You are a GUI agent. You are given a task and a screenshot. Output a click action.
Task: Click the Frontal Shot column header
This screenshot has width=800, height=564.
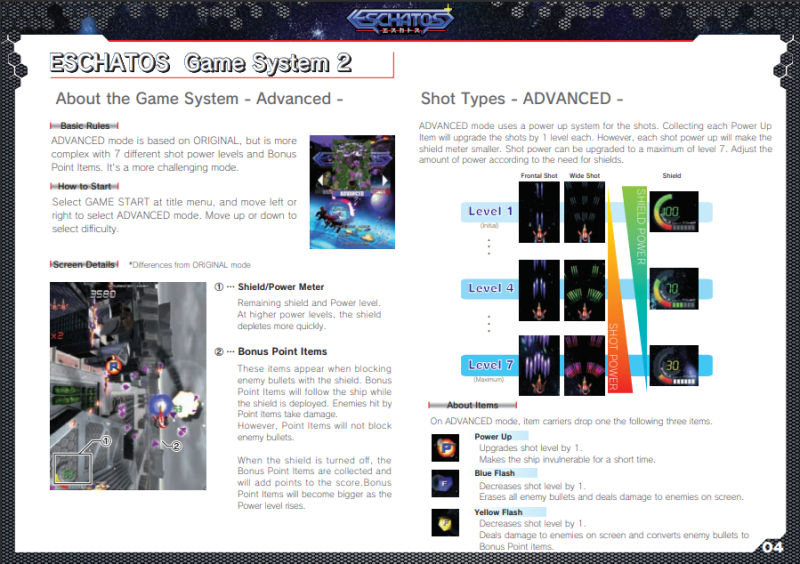coord(539,176)
